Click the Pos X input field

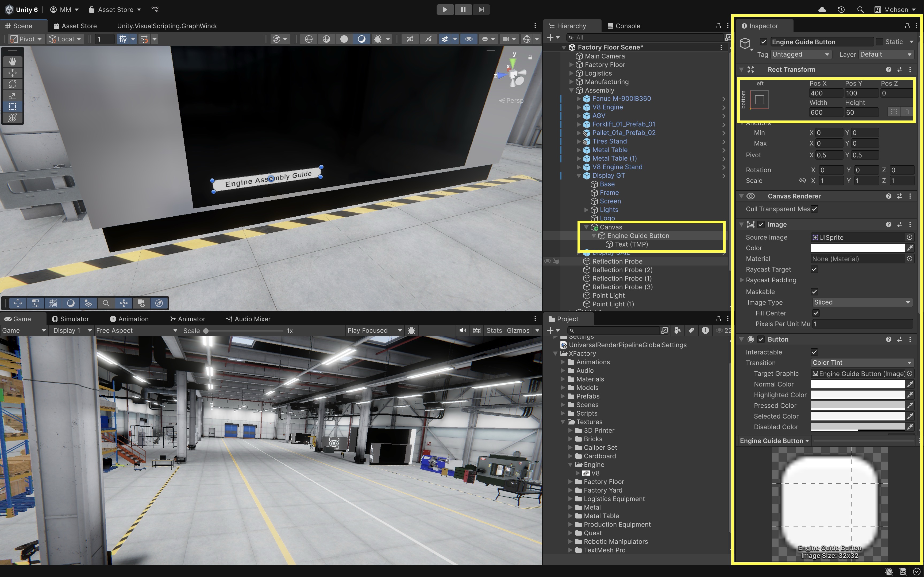[826, 93]
